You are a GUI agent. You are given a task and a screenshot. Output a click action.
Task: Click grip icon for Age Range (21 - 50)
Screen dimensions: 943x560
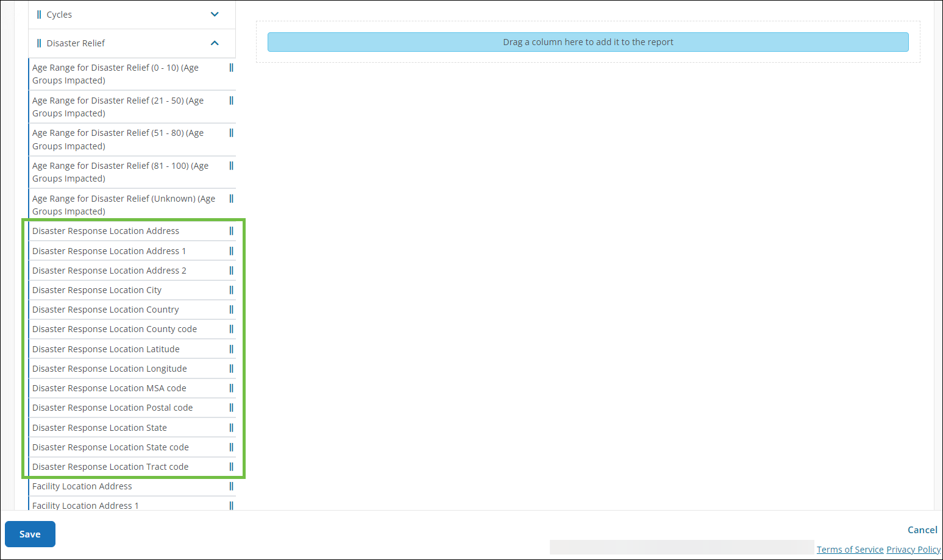click(231, 101)
